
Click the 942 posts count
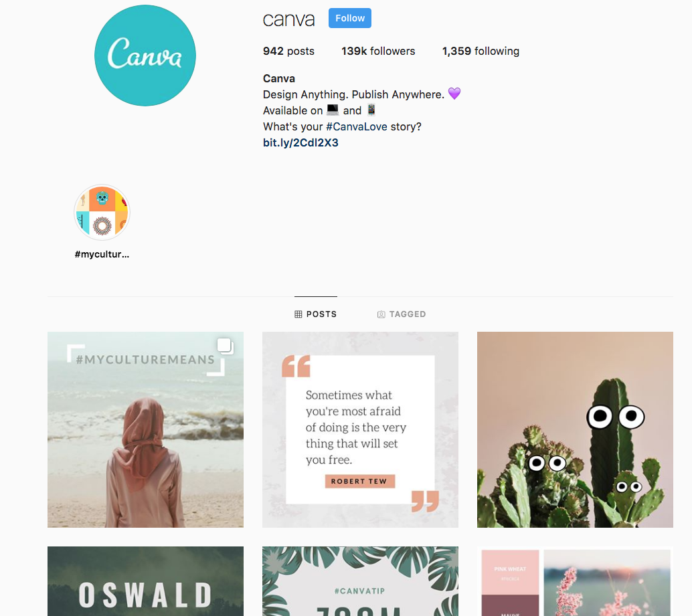coord(288,51)
